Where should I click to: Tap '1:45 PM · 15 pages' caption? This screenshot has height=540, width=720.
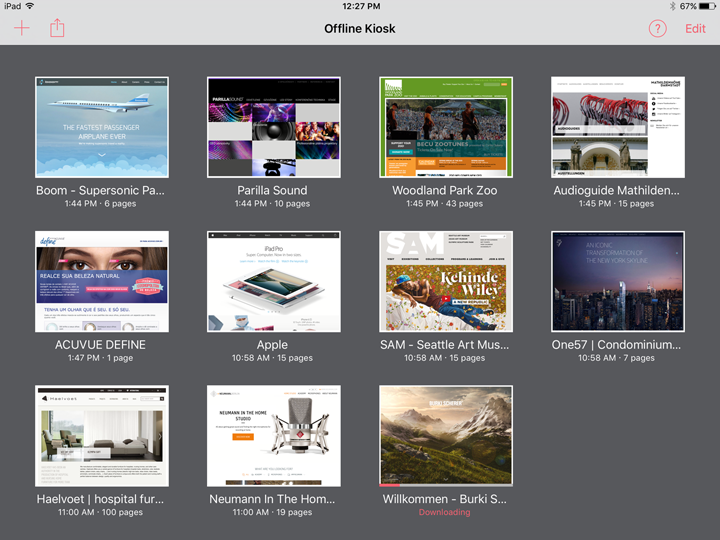tap(616, 203)
